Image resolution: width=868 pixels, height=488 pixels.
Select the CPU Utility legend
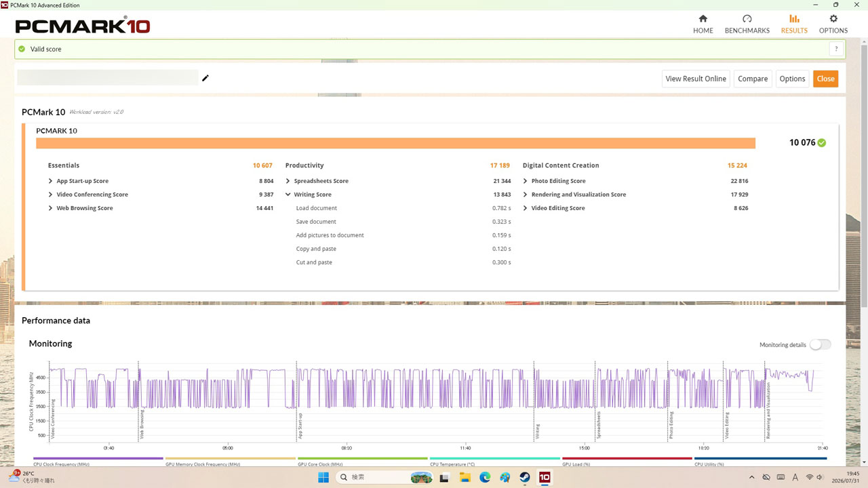760,462
